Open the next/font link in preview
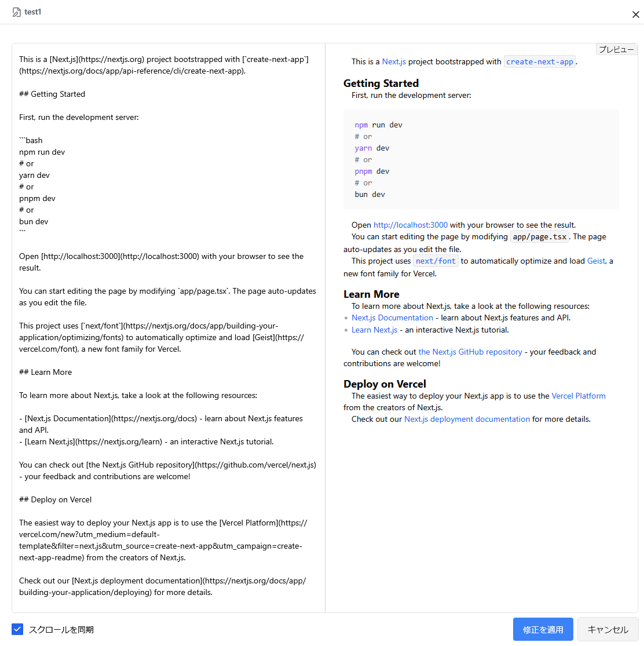The height and width of the screenshot is (646, 644). [x=436, y=261]
